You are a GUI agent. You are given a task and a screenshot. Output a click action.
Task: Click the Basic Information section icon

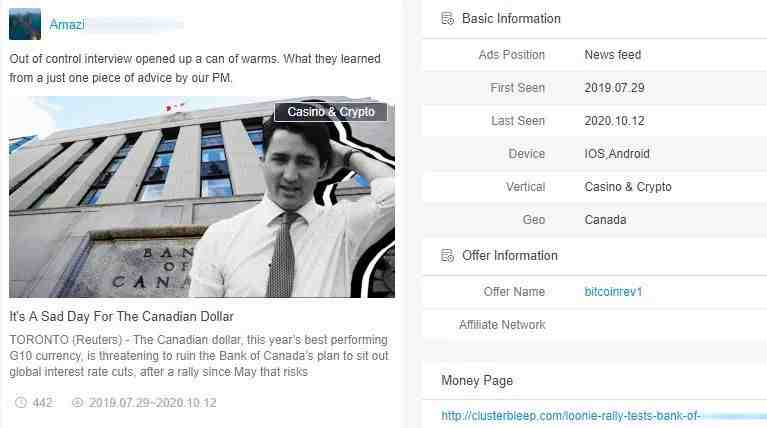[447, 19]
